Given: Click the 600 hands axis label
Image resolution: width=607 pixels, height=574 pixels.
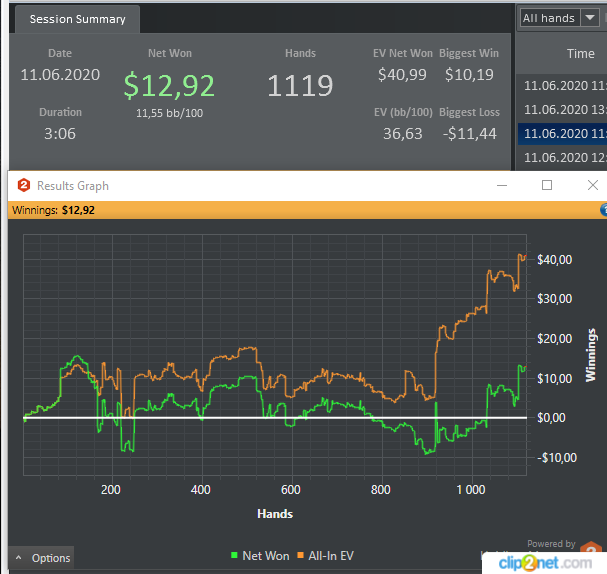Looking at the screenshot, I should [290, 490].
